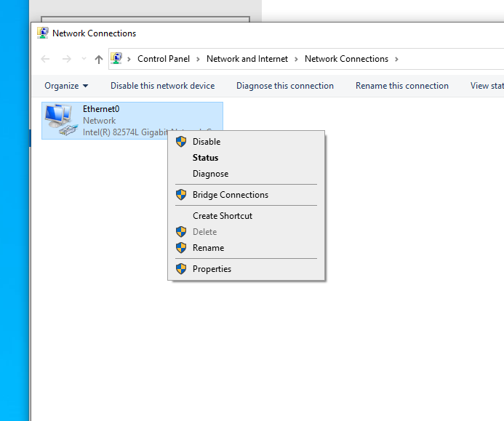
Task: Select Rename in the context menu
Action: tap(208, 248)
